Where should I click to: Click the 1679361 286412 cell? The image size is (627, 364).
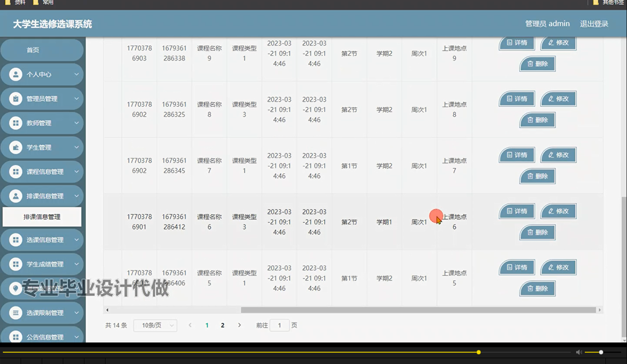pyautogui.click(x=174, y=222)
